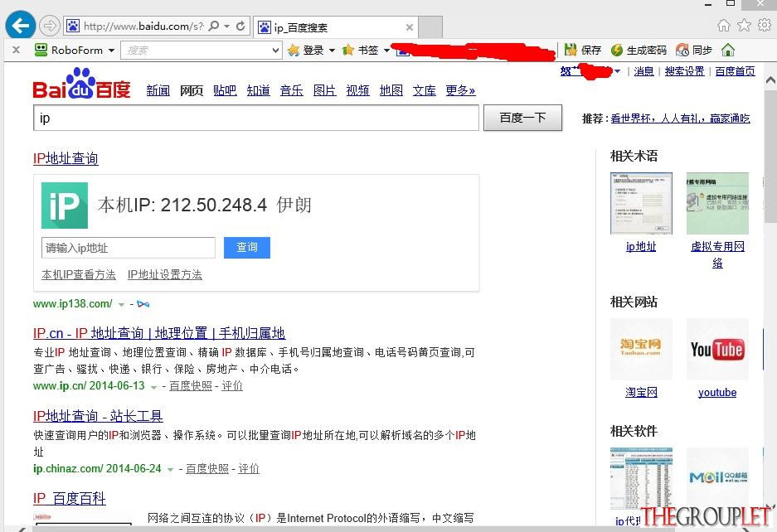The image size is (777, 532).
Task: Open the address bar history dropdown arrow
Action: 226,27
